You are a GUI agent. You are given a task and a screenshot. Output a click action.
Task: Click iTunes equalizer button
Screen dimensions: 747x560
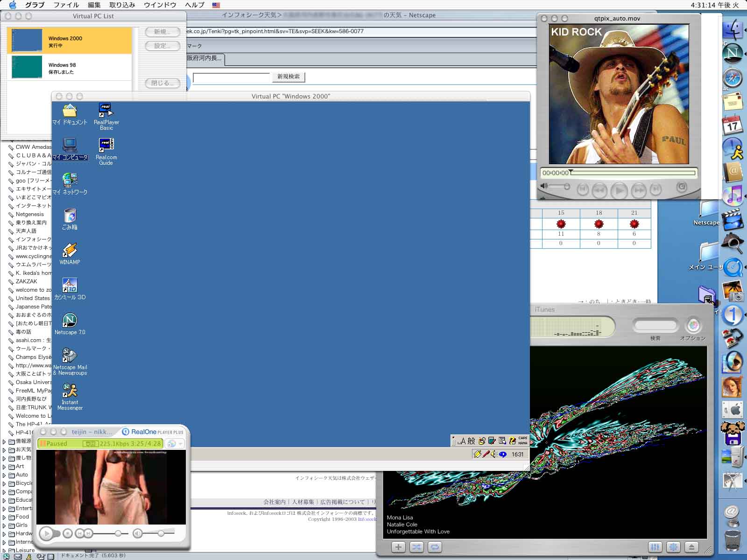[655, 547]
